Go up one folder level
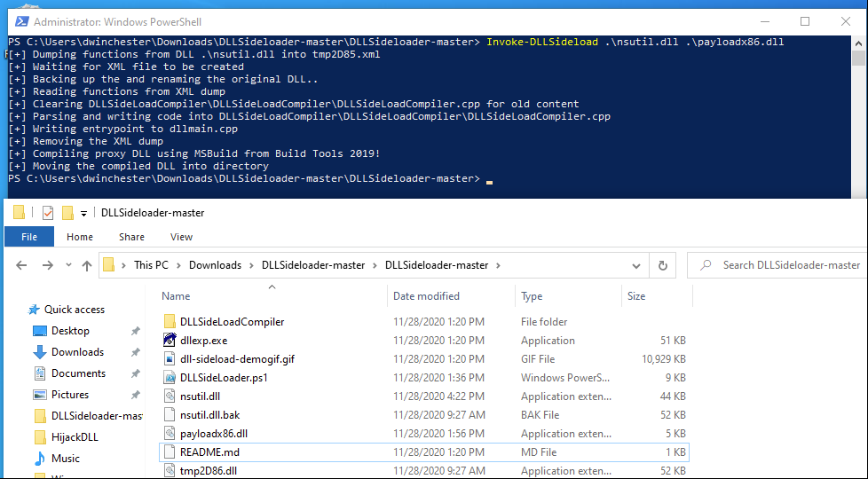Viewport: 868px width, 479px height. pos(87,265)
